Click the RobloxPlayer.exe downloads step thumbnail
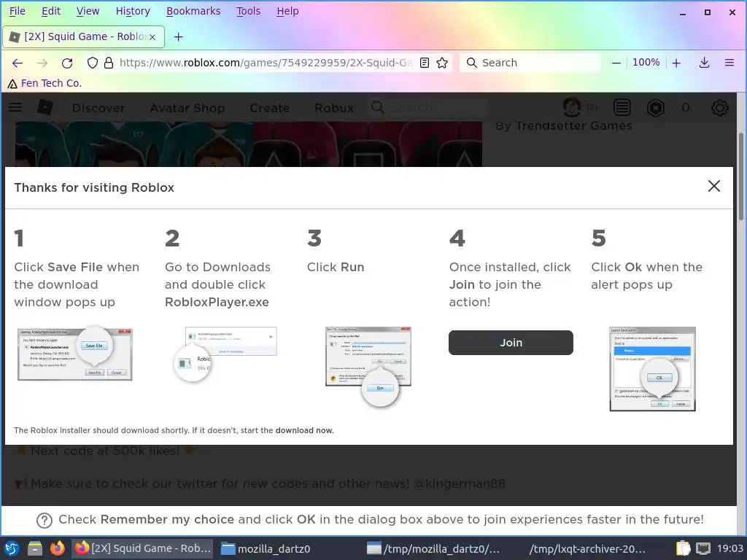The image size is (747, 560). tap(225, 354)
